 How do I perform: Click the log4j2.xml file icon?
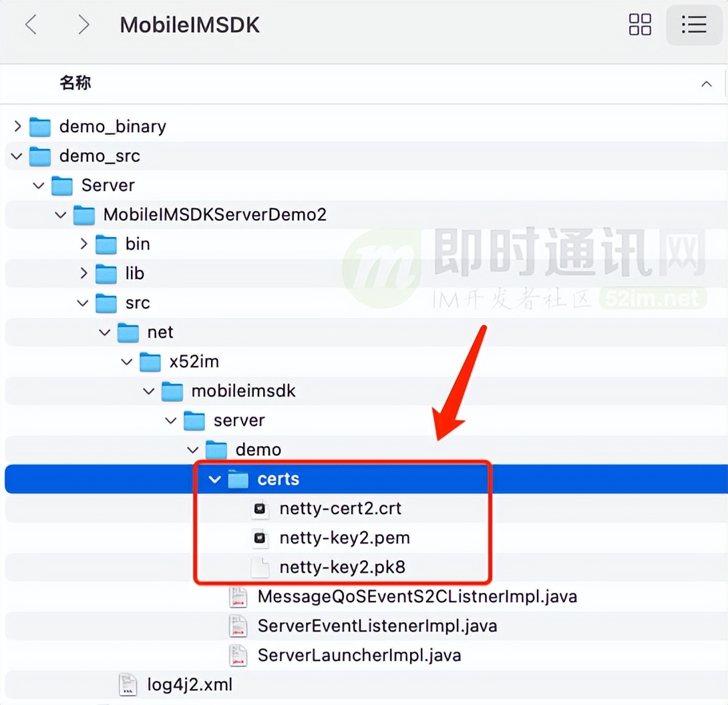[x=128, y=685]
